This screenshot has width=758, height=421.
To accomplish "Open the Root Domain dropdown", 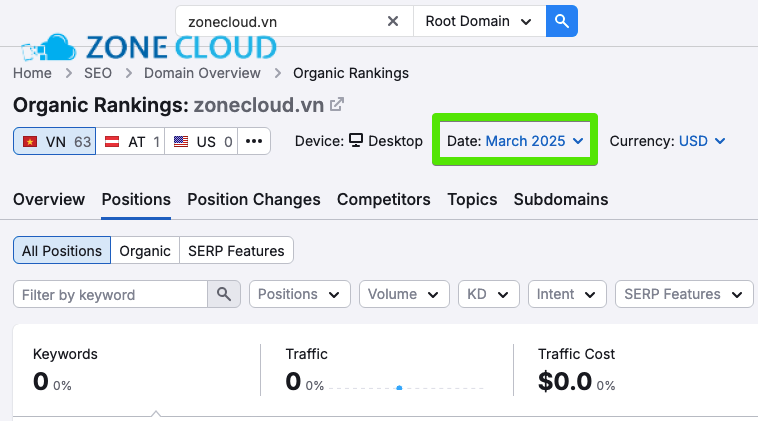I will pos(479,21).
